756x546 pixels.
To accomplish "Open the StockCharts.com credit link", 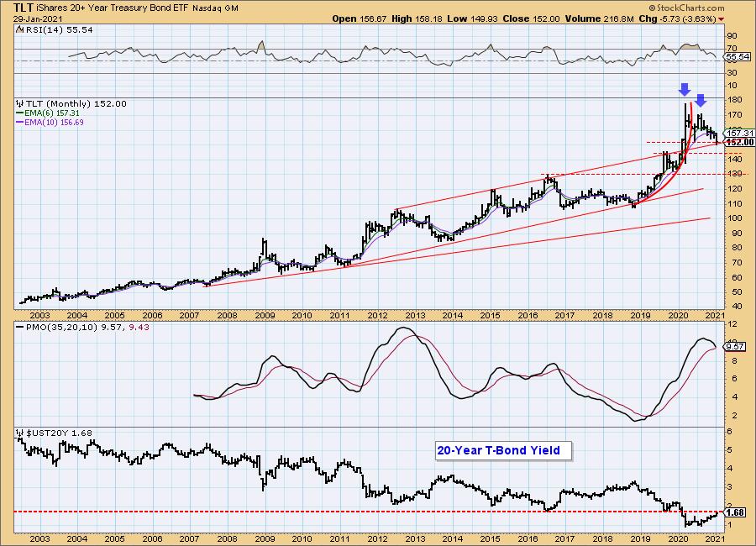I will pos(686,8).
